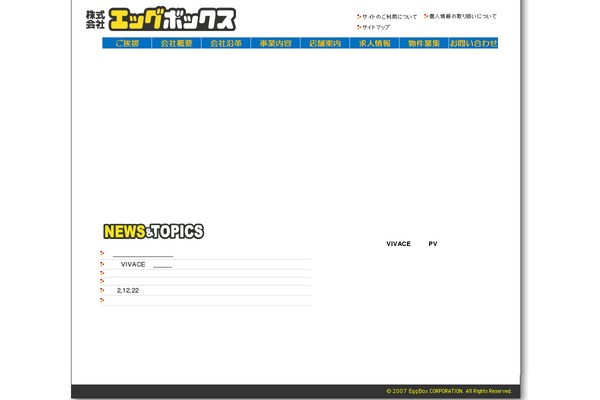
Task: Follow the underlined link after VIVACE
Action: click(162, 265)
